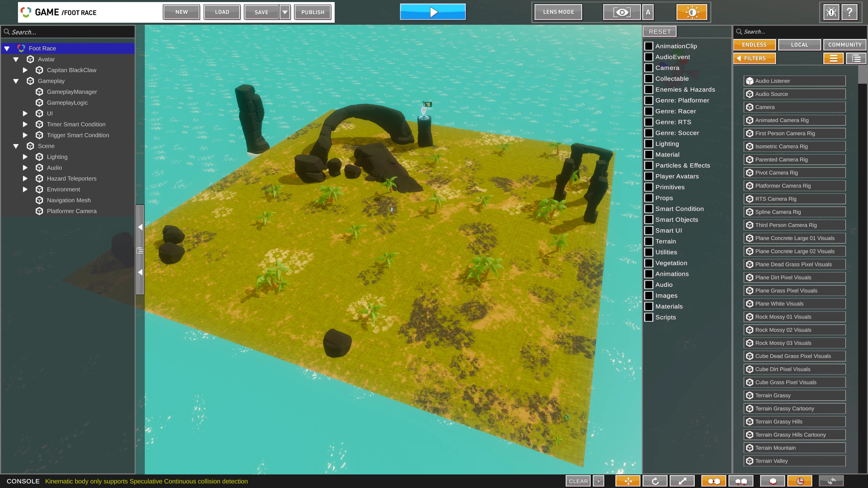Screen dimensions: 868x488
Task: Open the help question mark icon
Action: [850, 13]
